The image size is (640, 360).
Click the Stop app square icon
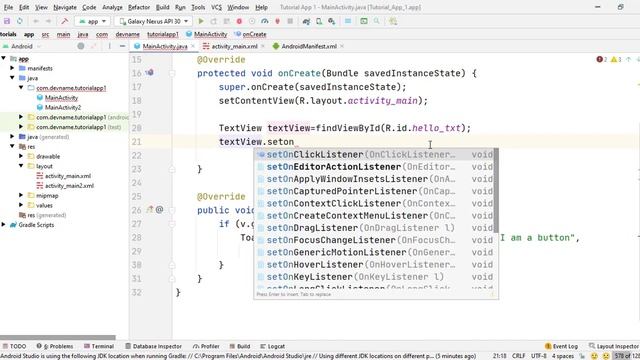290,21
